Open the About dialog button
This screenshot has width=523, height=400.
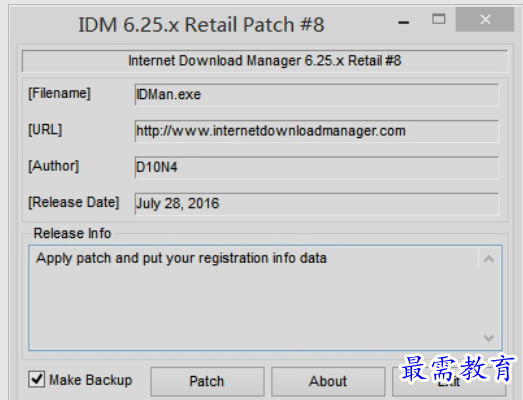coord(328,381)
